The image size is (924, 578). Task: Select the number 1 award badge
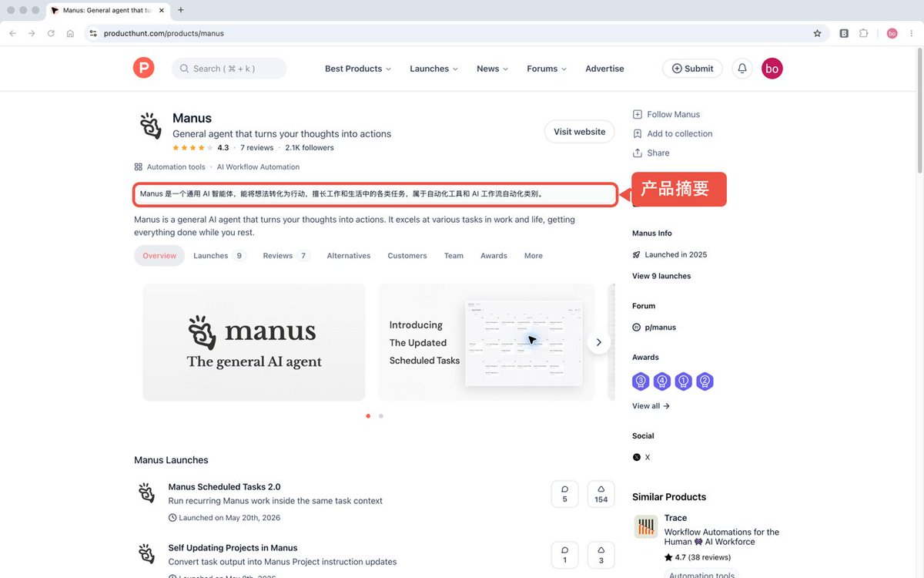tap(683, 381)
